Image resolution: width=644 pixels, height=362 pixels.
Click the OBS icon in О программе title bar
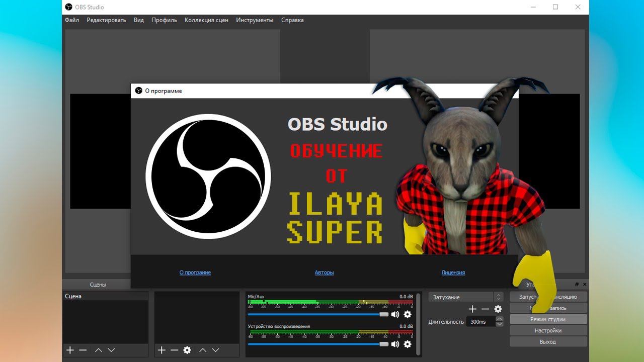click(x=139, y=91)
